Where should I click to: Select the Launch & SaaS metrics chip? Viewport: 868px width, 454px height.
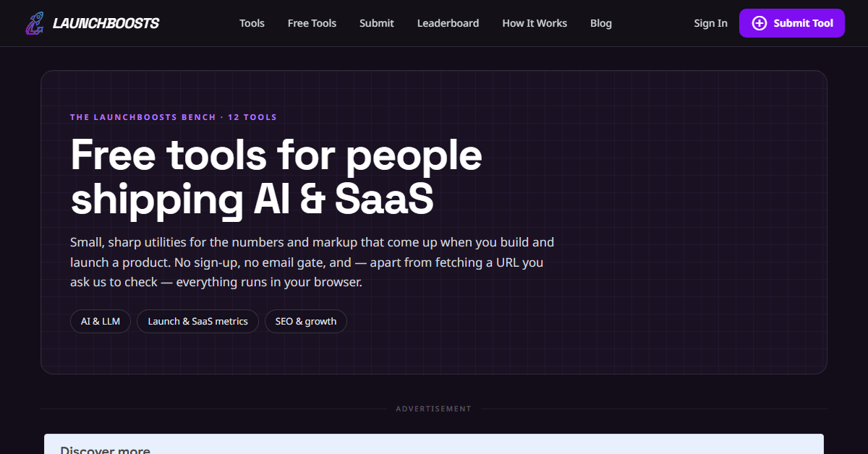click(197, 322)
